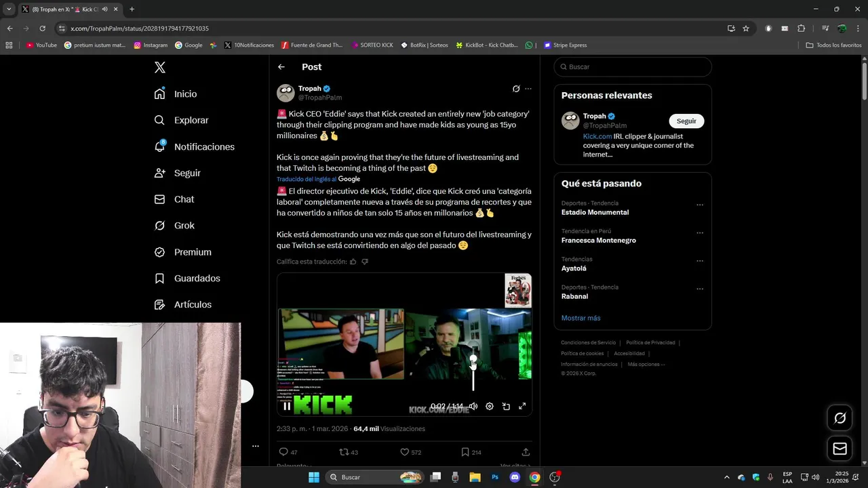Open video settings gear
Viewport: 868px width, 488px height.
point(490,406)
